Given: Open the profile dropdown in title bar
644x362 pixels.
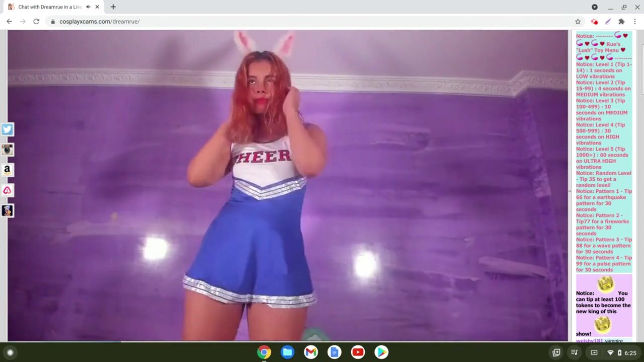Looking at the screenshot, I should click(x=594, y=7).
